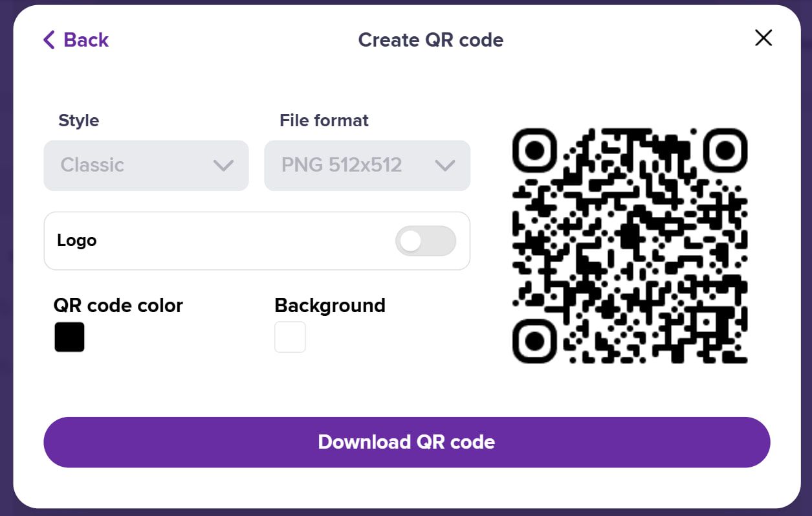Click the chevron arrow in the File format dropdown
This screenshot has width=812, height=516.
pos(445,166)
